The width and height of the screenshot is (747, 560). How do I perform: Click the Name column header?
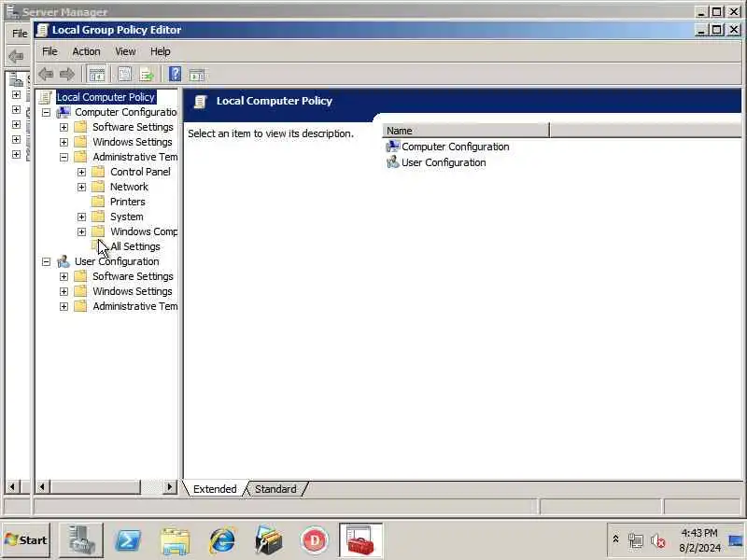click(465, 131)
